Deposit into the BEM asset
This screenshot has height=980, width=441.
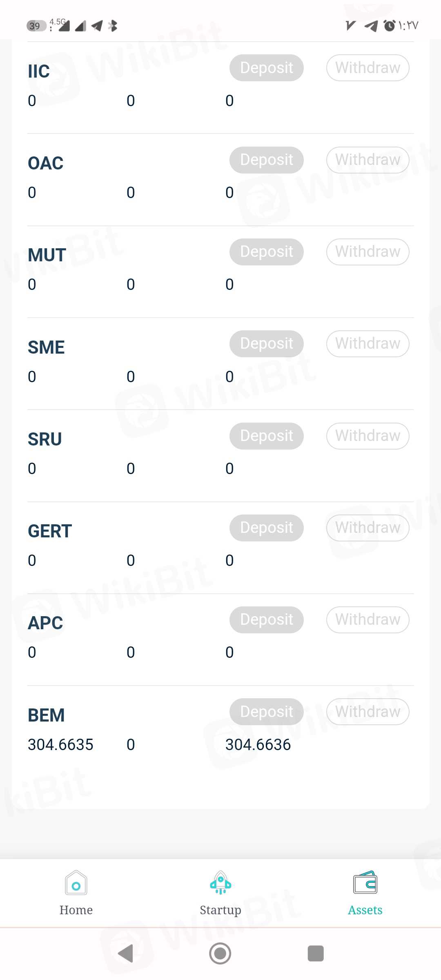pos(266,712)
